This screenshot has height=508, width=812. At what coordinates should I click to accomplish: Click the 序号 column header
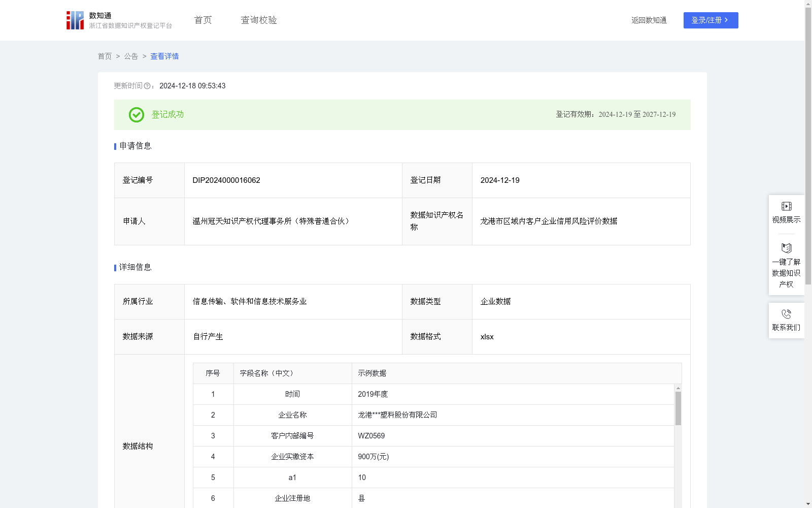[x=213, y=373]
